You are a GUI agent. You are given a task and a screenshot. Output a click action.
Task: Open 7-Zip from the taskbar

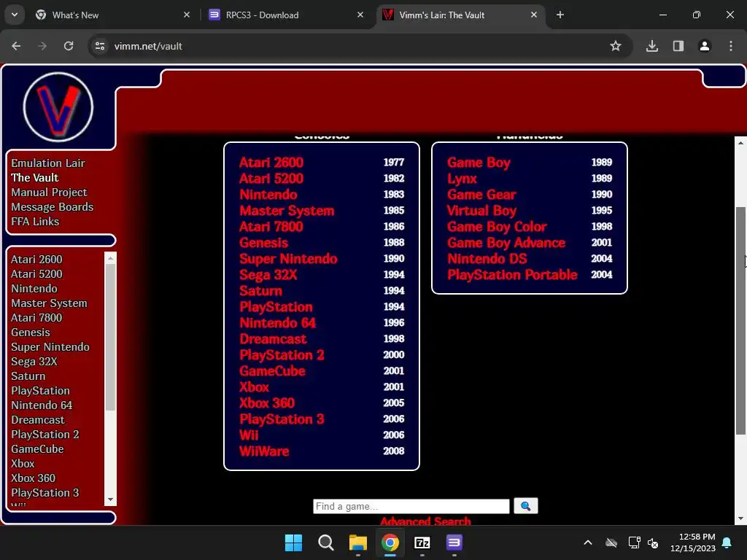click(422, 542)
